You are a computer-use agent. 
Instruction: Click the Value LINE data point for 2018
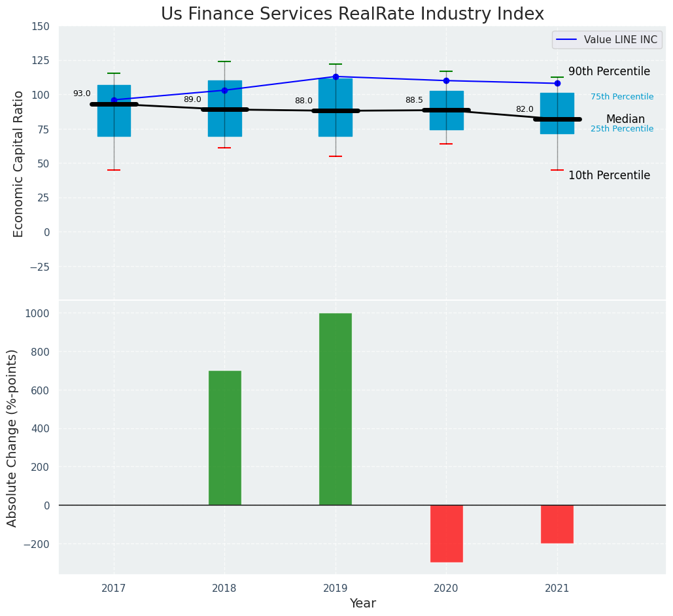click(224, 91)
